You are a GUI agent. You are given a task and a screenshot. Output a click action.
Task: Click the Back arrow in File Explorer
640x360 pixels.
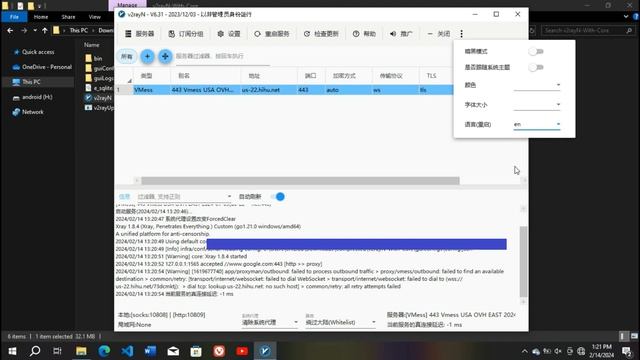point(10,30)
